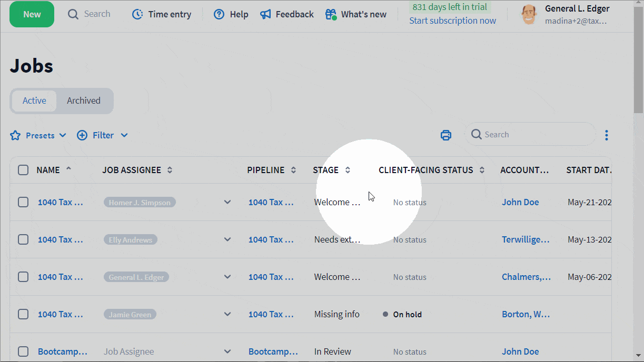Open Help via the question mark icon
This screenshot has height=362, width=644.
(219, 14)
